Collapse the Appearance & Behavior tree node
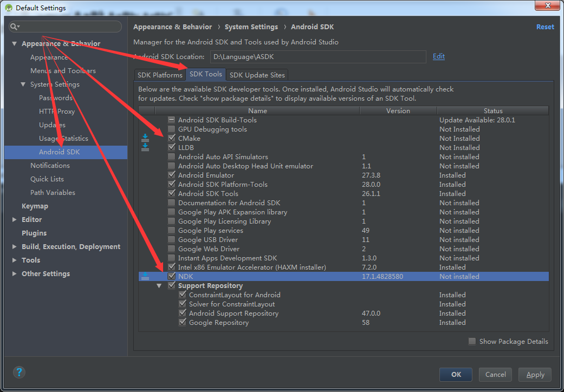This screenshot has height=392, width=564. point(15,44)
